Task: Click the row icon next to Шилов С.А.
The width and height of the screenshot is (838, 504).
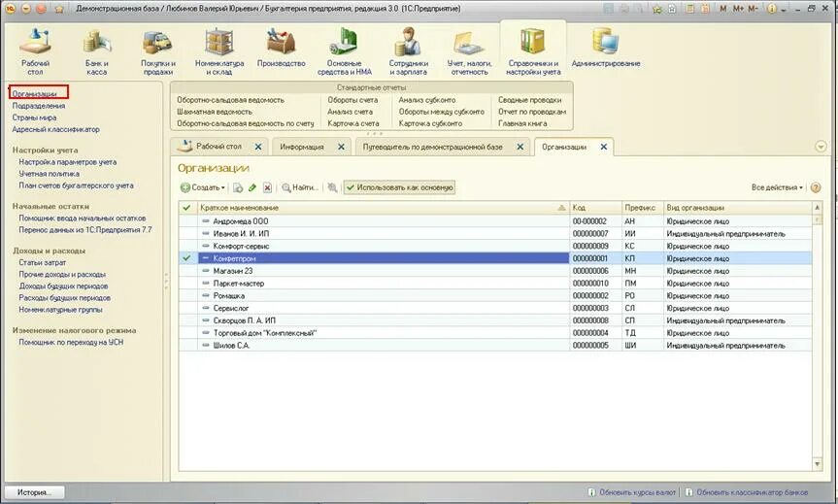Action: tap(205, 346)
